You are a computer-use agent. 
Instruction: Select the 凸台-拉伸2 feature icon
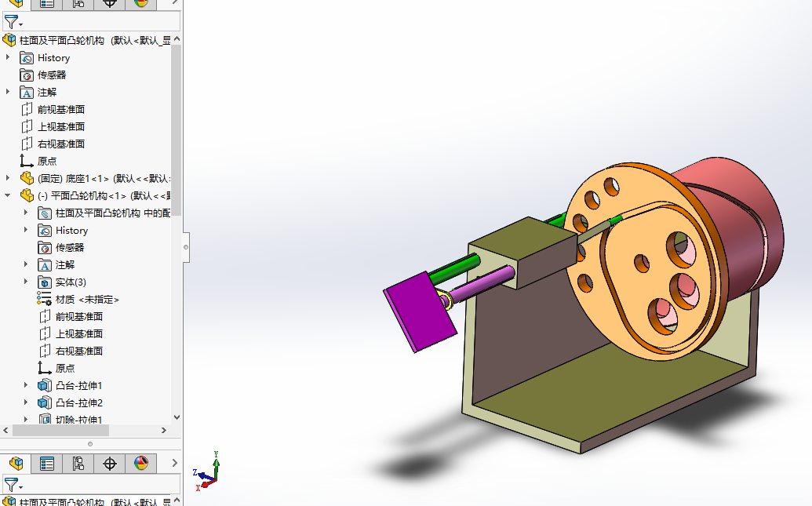tap(45, 403)
